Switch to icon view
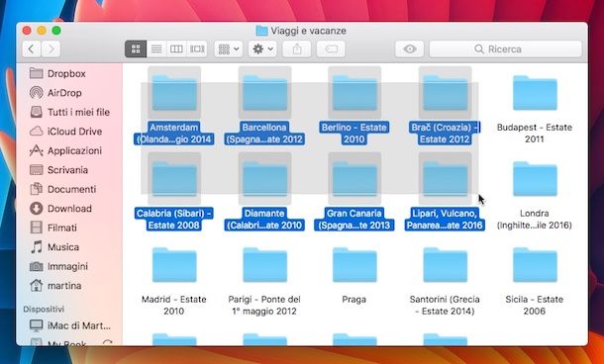The height and width of the screenshot is (364, 604). [136, 48]
